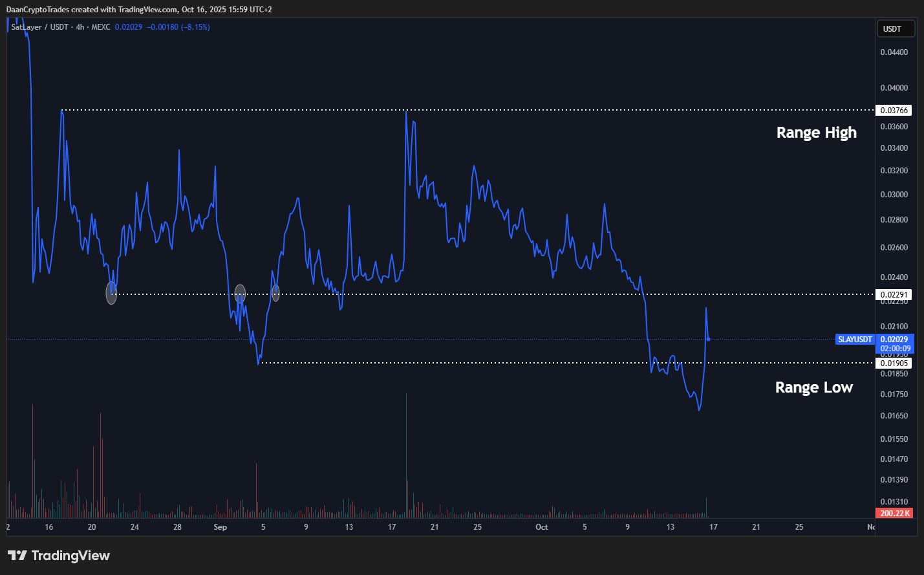The image size is (924, 575).
Task: Click the MEXC exchange name in the header
Action: click(100, 27)
